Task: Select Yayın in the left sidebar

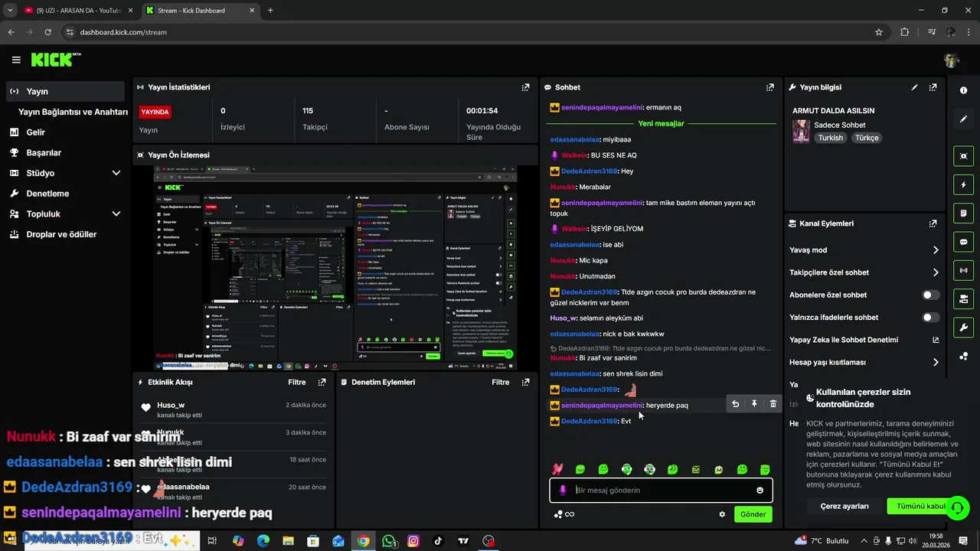Action: (x=64, y=91)
